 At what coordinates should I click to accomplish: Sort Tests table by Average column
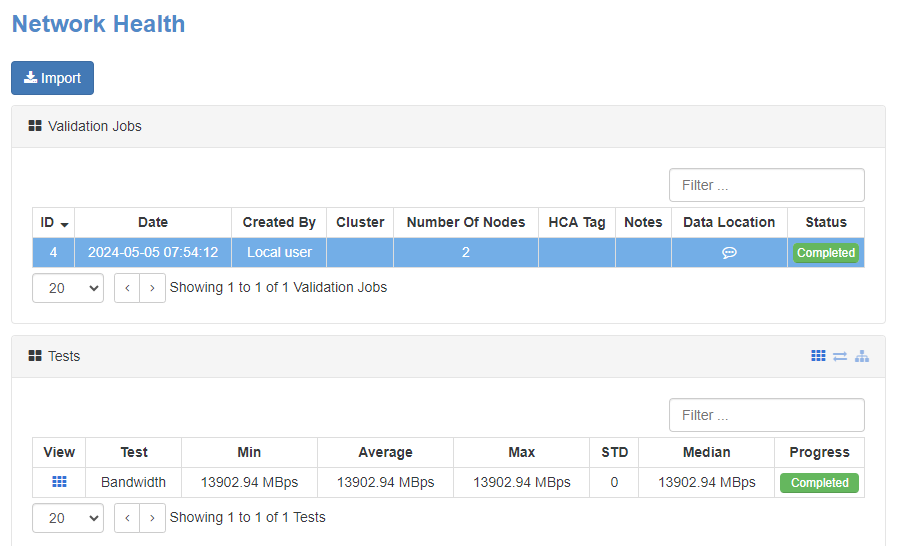point(385,452)
